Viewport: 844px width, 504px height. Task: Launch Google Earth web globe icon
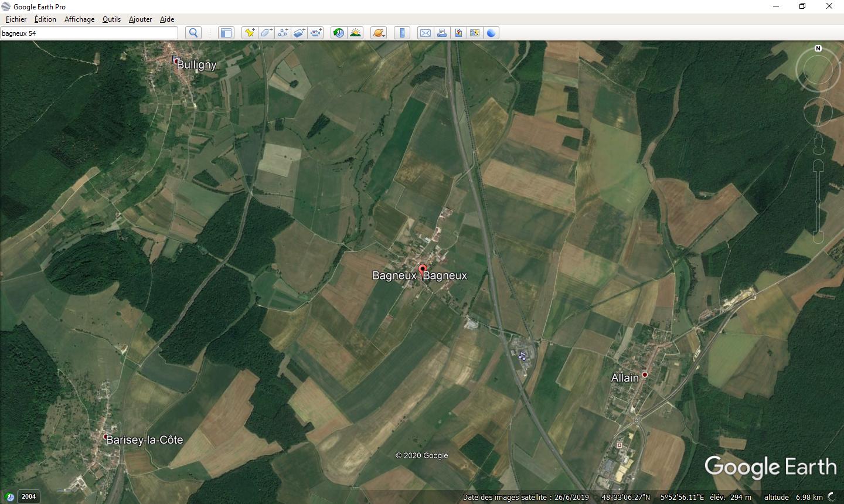click(491, 33)
